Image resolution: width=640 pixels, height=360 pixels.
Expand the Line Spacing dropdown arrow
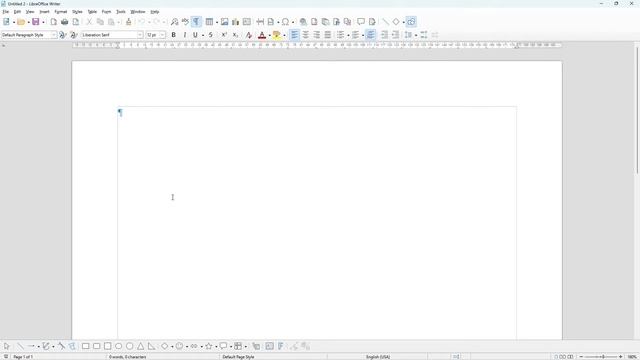pyautogui.click(x=416, y=36)
